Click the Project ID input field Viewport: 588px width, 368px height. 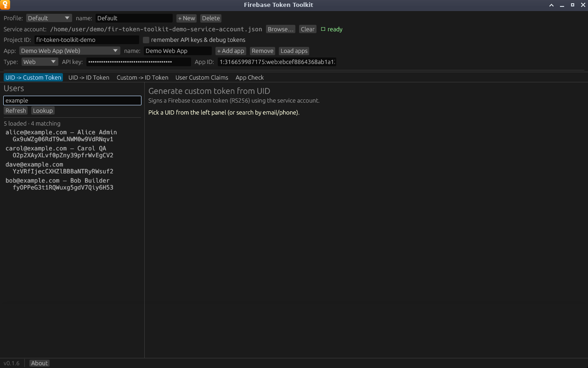86,40
